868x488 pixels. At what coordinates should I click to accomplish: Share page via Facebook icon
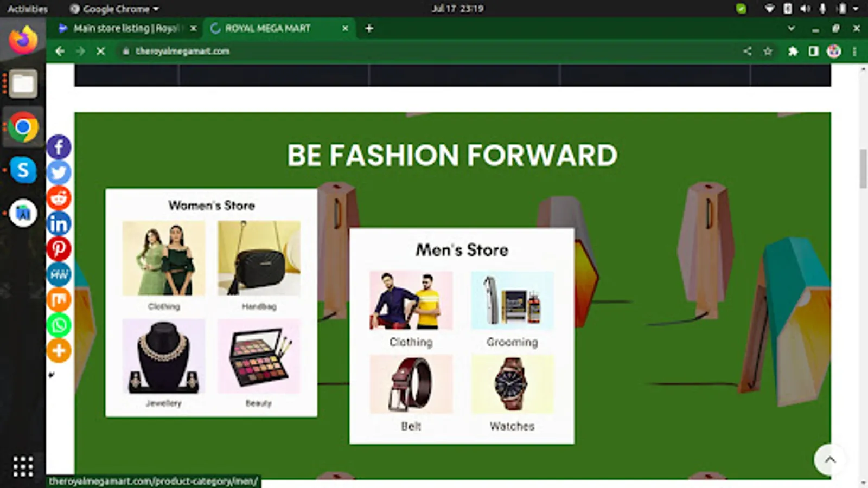(59, 147)
